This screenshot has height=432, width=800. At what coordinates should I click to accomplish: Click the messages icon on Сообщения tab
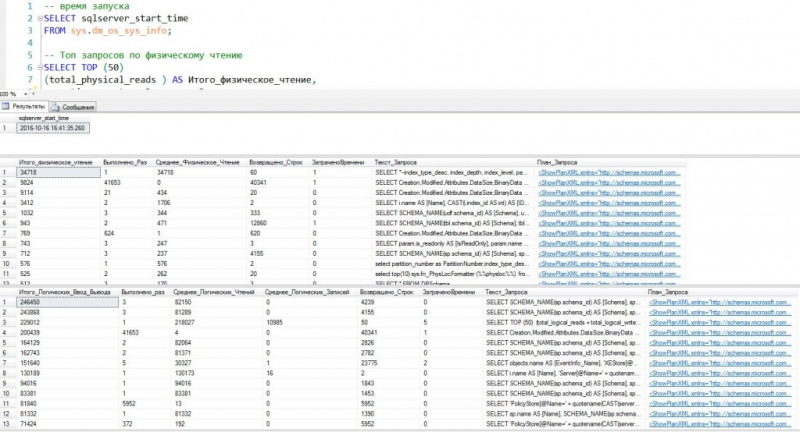[55, 105]
